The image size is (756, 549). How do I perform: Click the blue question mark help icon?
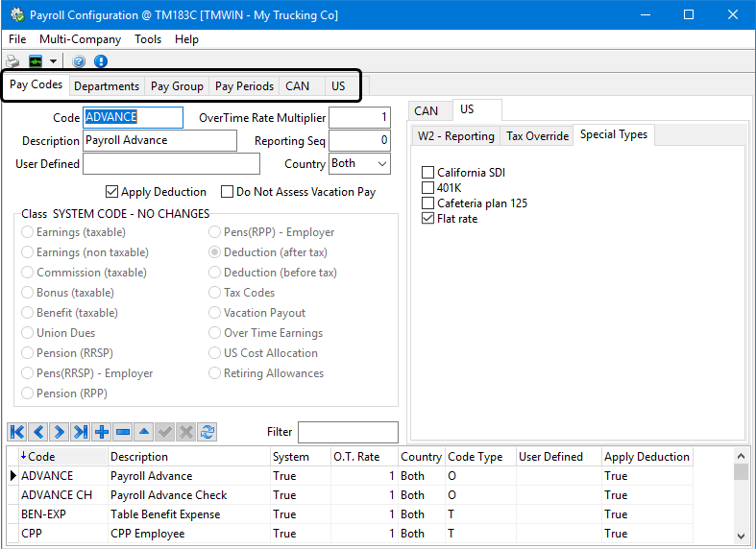point(79,61)
